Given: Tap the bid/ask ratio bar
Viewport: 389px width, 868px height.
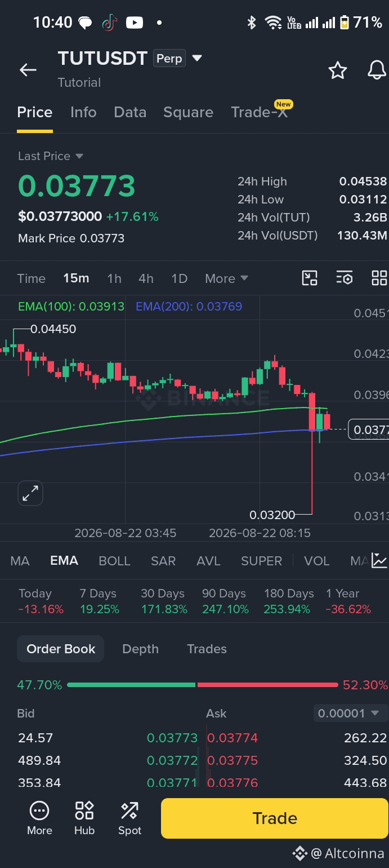Looking at the screenshot, I should point(203,685).
